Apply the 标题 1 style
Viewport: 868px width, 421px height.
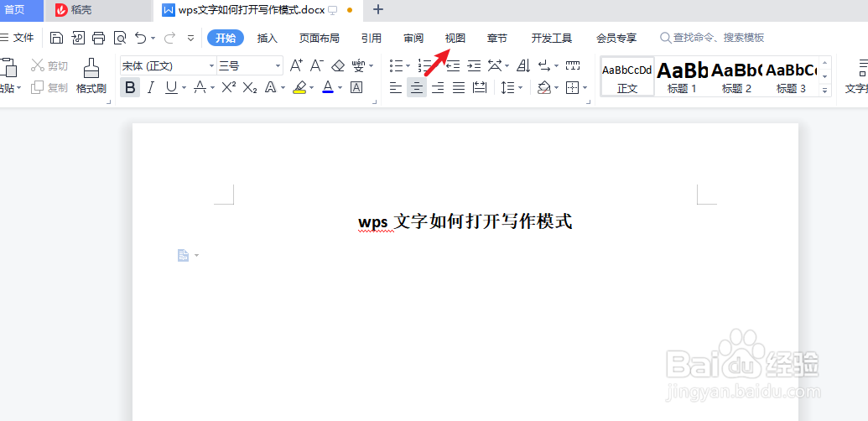click(x=682, y=76)
